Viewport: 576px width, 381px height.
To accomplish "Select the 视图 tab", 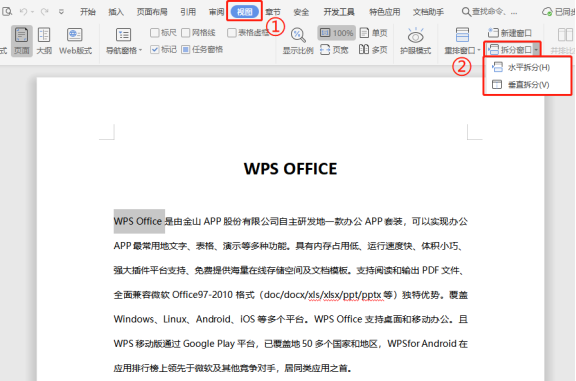I will (244, 12).
